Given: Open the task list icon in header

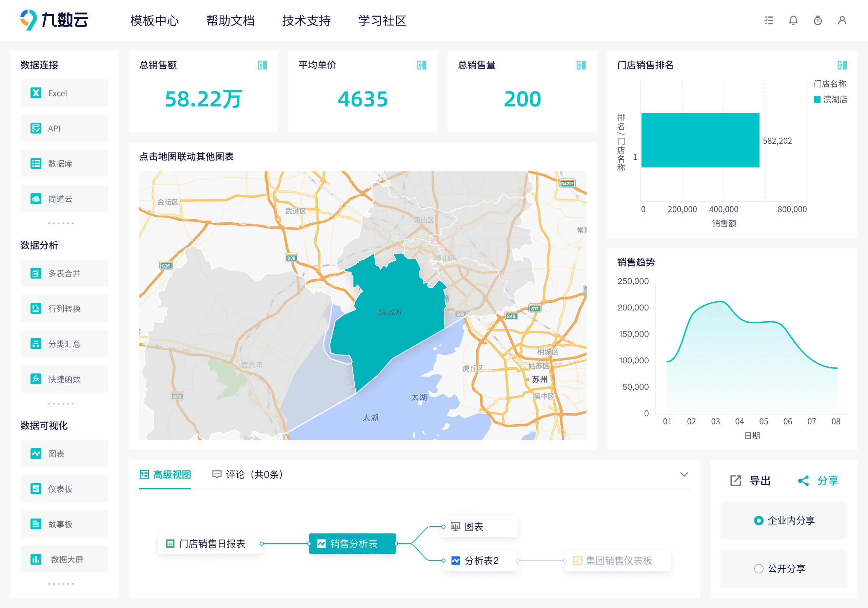Looking at the screenshot, I should tap(769, 20).
